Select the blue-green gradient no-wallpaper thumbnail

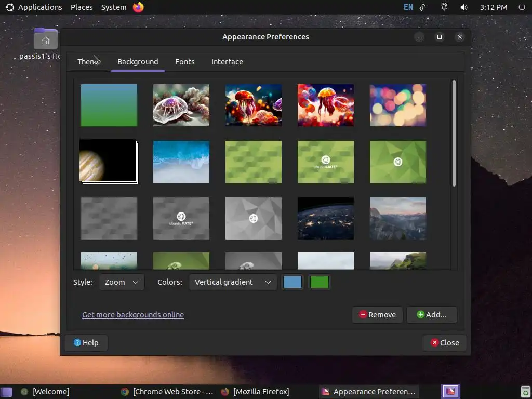pyautogui.click(x=109, y=105)
